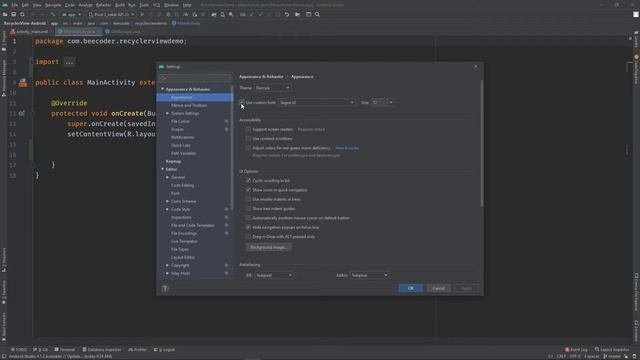Expand the General tree node
640x360 pixels.
(x=167, y=177)
